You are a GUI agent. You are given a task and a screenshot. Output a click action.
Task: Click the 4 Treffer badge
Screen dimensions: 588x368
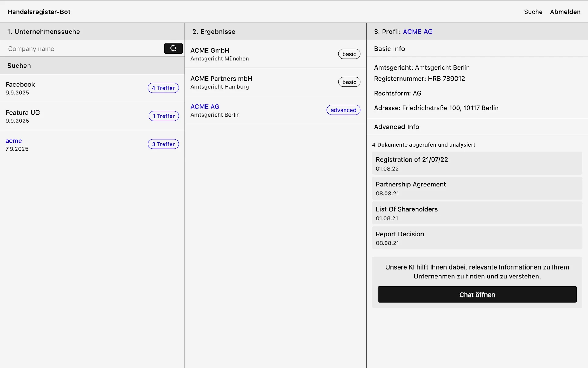[x=163, y=88]
